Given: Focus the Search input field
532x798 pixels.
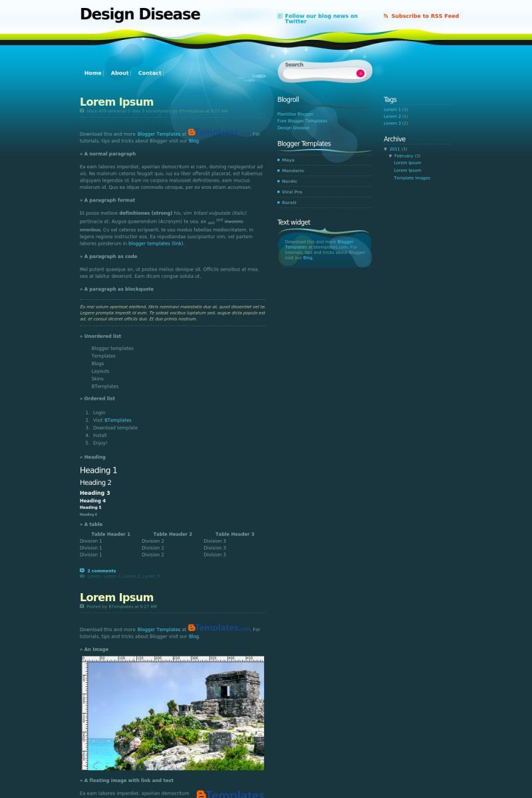Looking at the screenshot, I should pos(319,74).
